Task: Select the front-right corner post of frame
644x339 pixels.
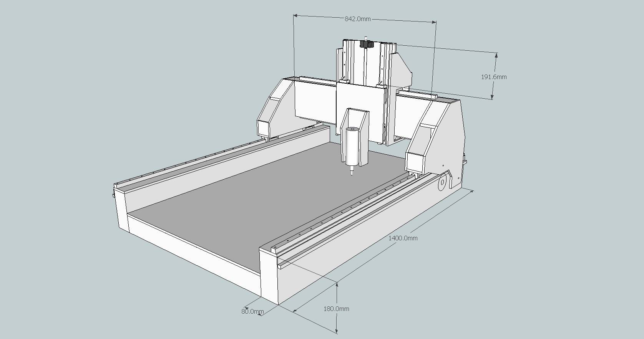Action: pyautogui.click(x=268, y=275)
